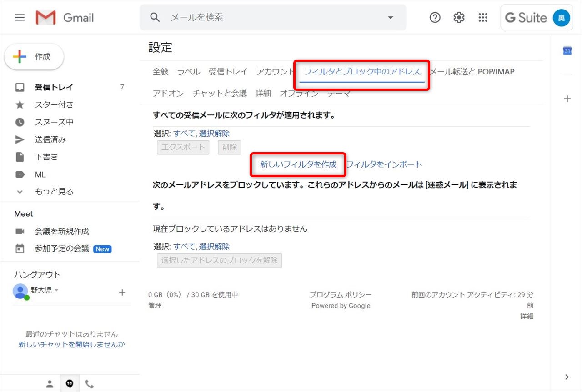Switch to 詳細 settings tab

[263, 94]
